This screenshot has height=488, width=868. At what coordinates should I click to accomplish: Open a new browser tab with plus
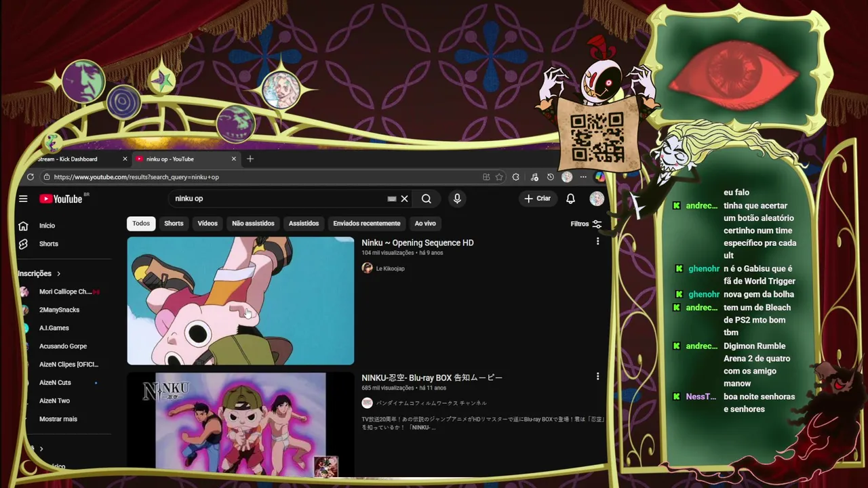click(250, 159)
